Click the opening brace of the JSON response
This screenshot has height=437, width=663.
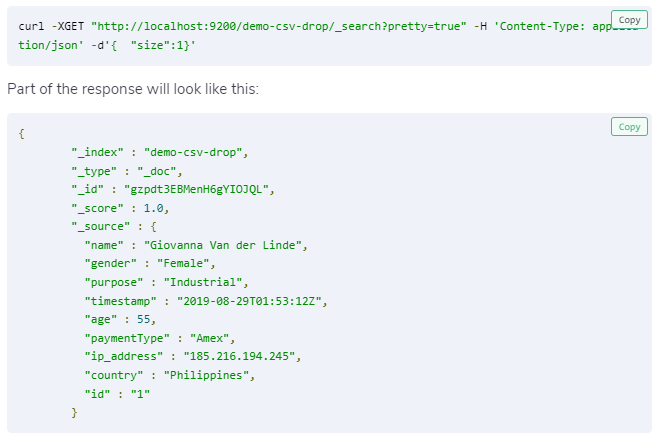pos(22,134)
